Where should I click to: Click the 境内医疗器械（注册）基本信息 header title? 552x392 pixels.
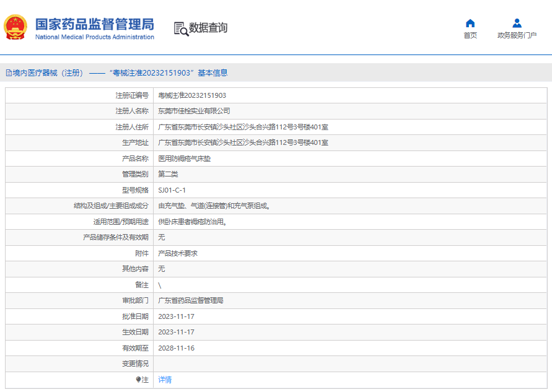[x=120, y=73]
